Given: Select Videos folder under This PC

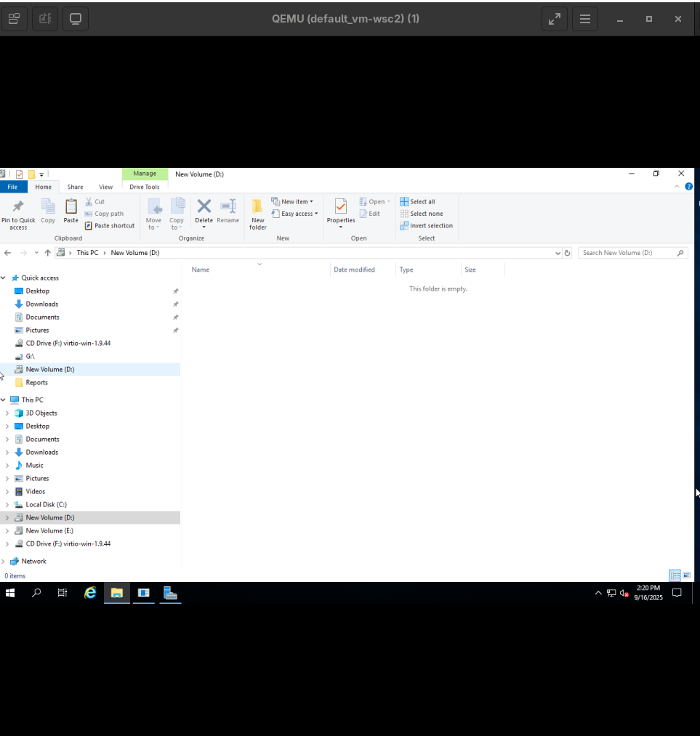Looking at the screenshot, I should pyautogui.click(x=35, y=491).
